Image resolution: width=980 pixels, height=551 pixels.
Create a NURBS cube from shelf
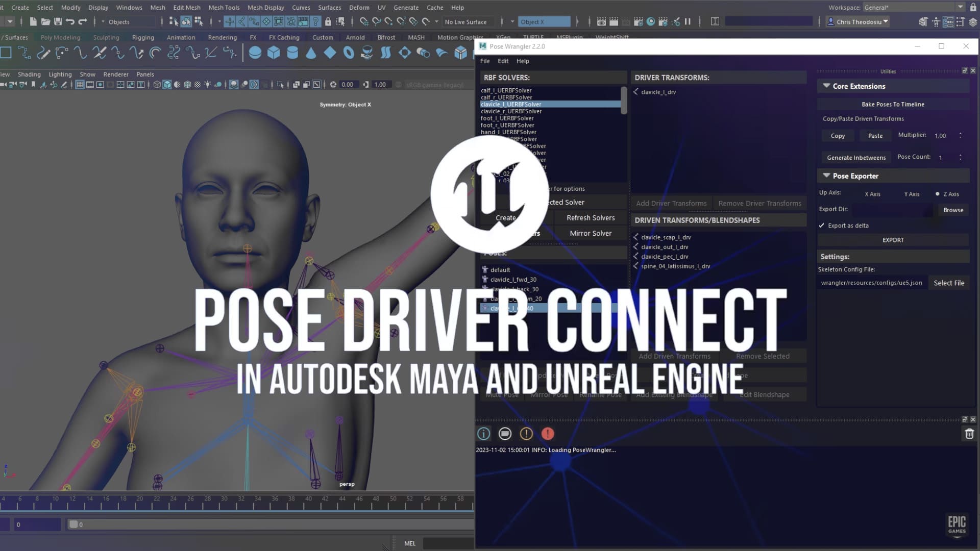point(274,53)
